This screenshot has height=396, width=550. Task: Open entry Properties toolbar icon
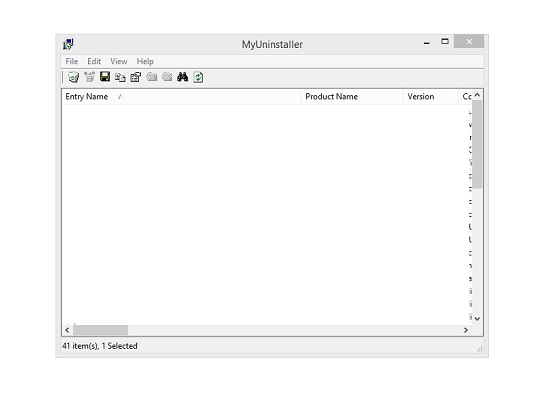(136, 77)
